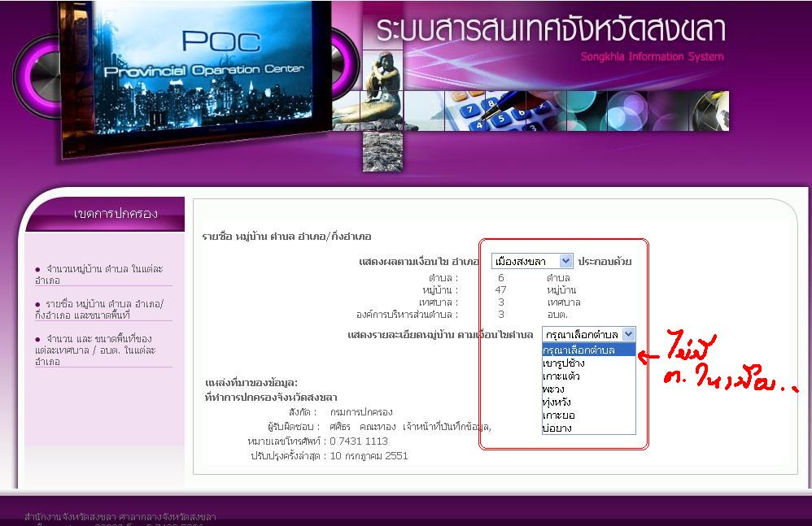Screen dimensions: 812x526
Task: Open the จำนวนหมู่บ้าน ตำบล ในแต่ละอำเภอ sidebar link
Action: pyautogui.click(x=99, y=275)
